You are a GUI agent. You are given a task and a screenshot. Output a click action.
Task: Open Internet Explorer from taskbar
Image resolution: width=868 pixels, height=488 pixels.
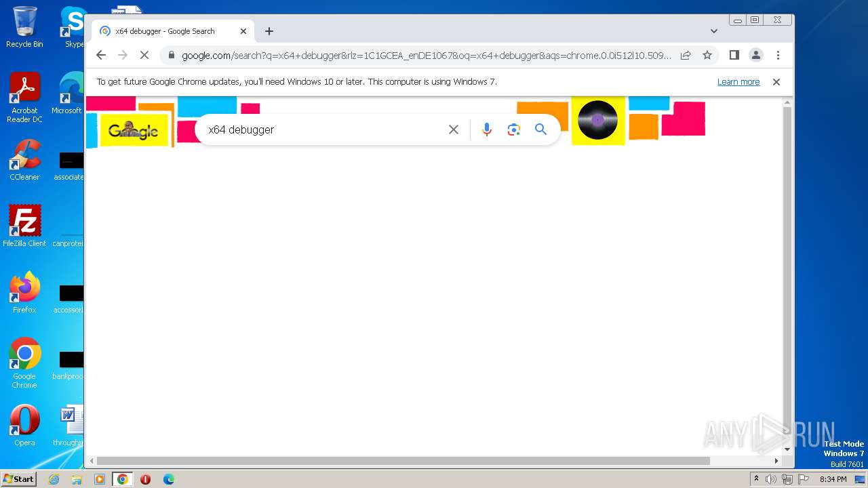click(54, 479)
